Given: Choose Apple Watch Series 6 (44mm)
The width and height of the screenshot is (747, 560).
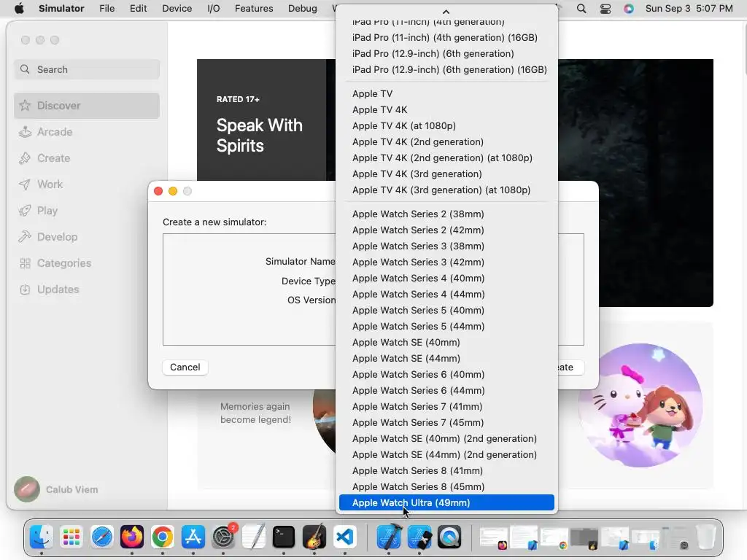Looking at the screenshot, I should 446,390.
